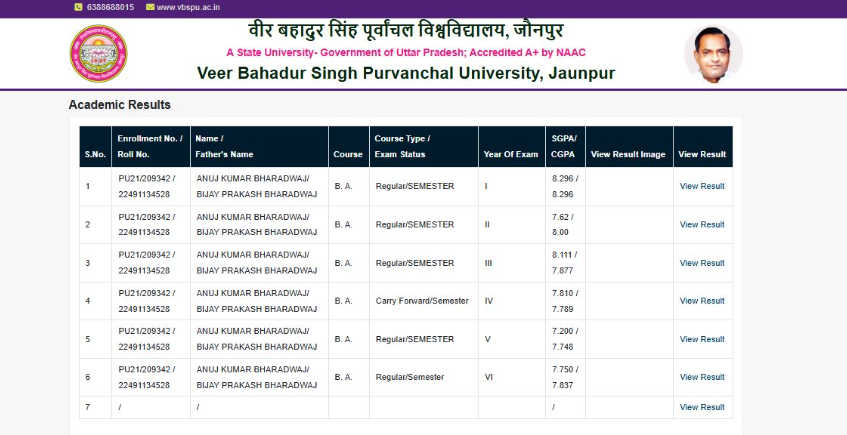
Task: Open View Result for semester V row
Action: click(x=702, y=339)
